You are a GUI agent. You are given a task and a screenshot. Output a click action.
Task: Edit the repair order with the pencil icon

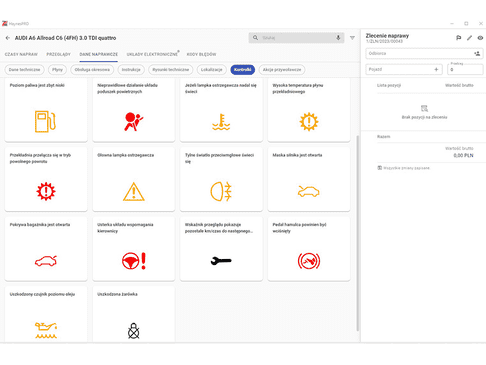tap(469, 38)
